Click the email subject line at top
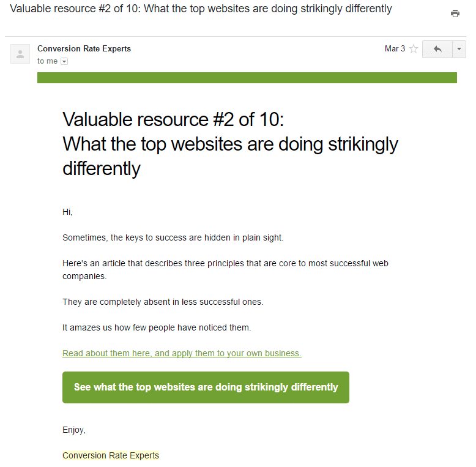 [201, 9]
